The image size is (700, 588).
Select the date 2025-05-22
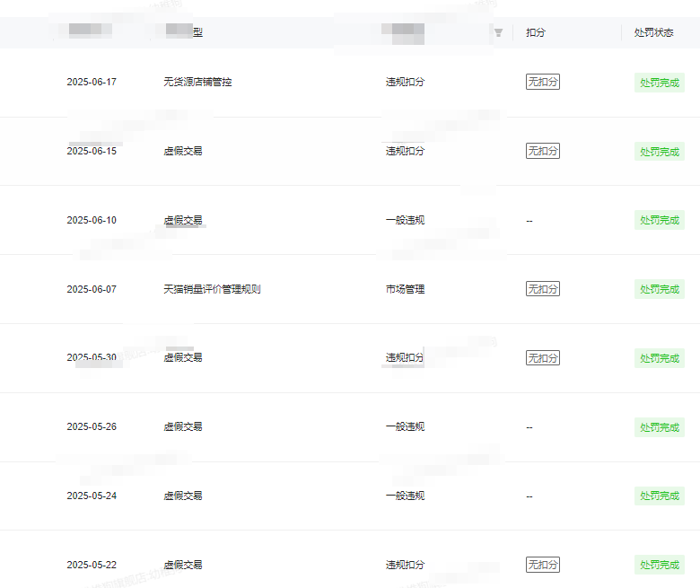pos(92,566)
